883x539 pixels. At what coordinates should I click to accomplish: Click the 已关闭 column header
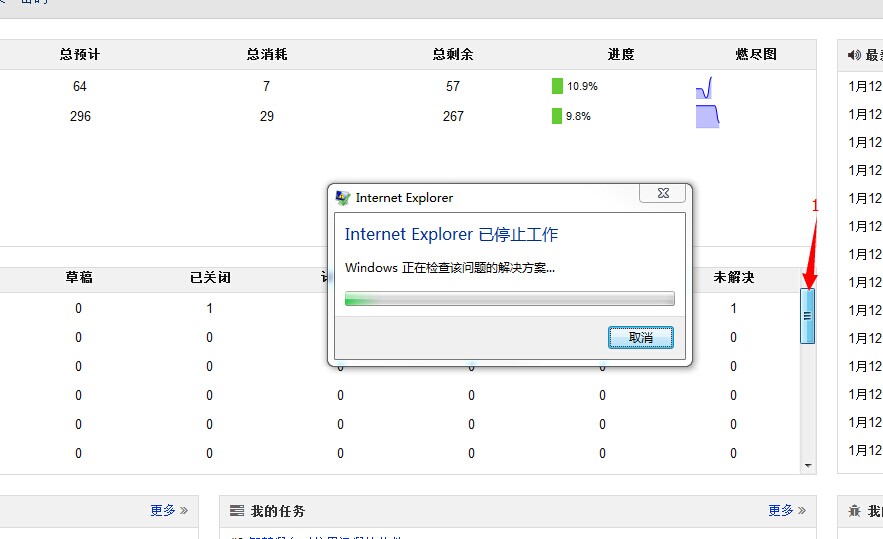pyautogui.click(x=210, y=277)
